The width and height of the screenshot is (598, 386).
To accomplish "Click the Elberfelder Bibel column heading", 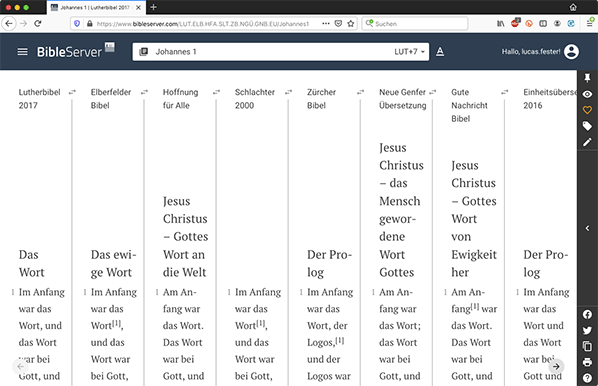I will click(x=111, y=99).
